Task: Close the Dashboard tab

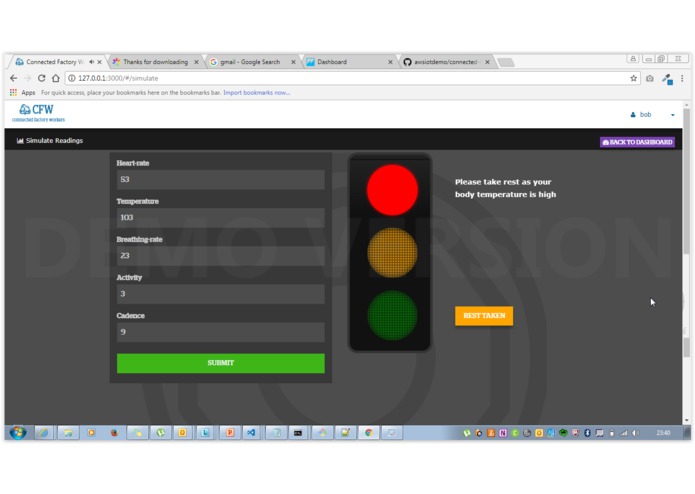Action: click(x=390, y=62)
